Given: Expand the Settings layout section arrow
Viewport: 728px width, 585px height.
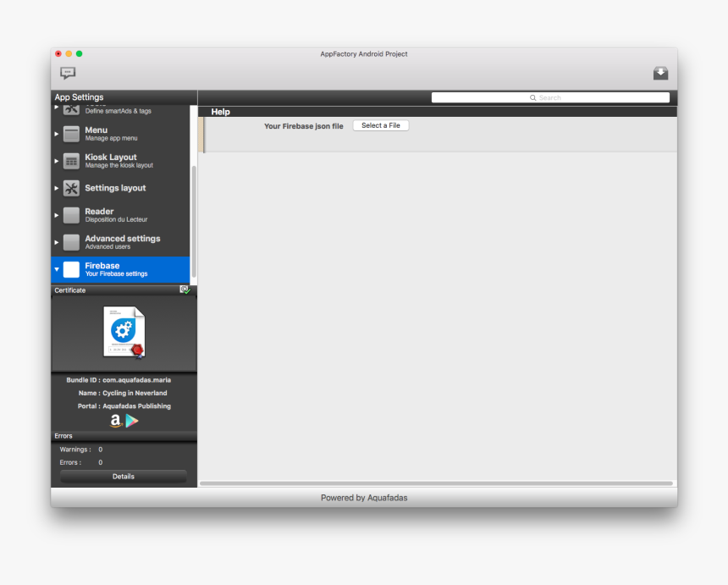Looking at the screenshot, I should 57,188.
